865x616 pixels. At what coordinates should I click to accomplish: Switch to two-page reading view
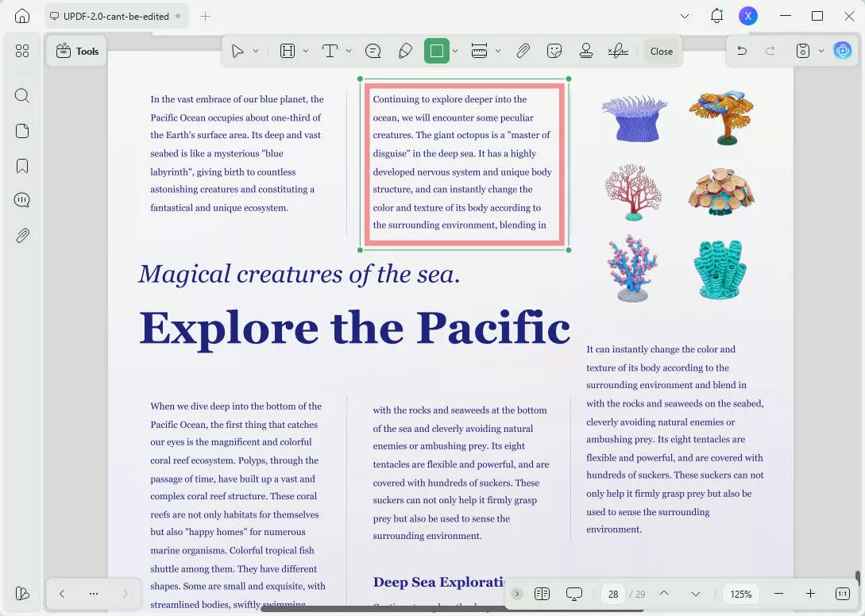(x=543, y=594)
